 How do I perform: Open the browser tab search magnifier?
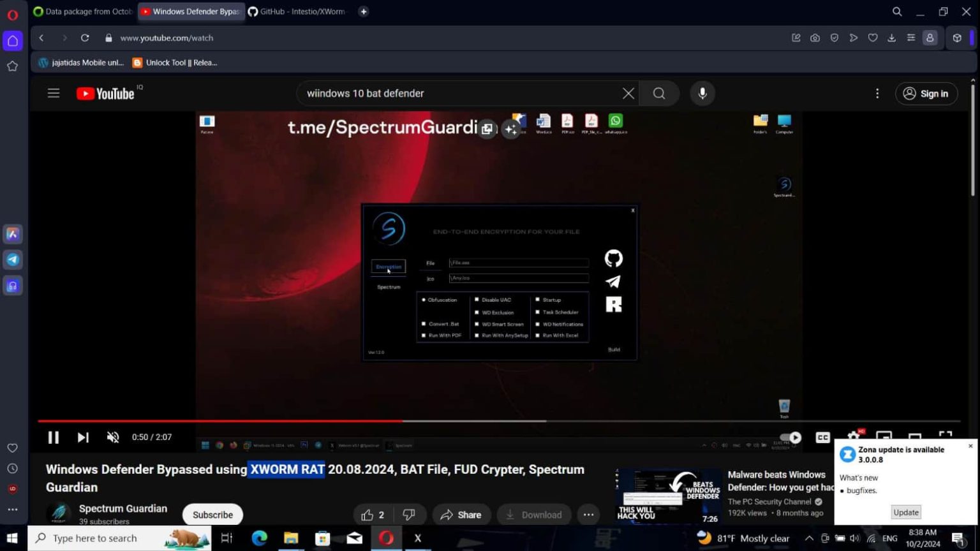[x=896, y=11]
